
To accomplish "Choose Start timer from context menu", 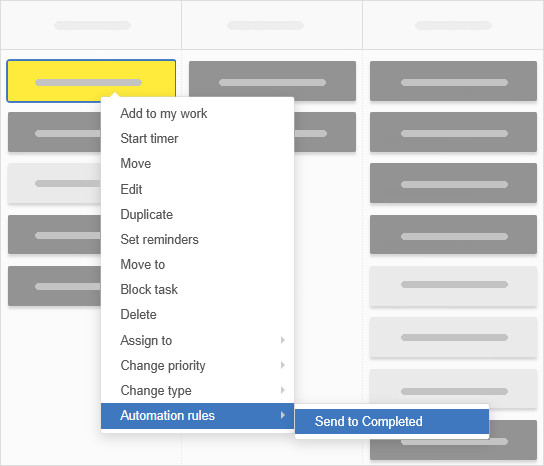I will 197,138.
